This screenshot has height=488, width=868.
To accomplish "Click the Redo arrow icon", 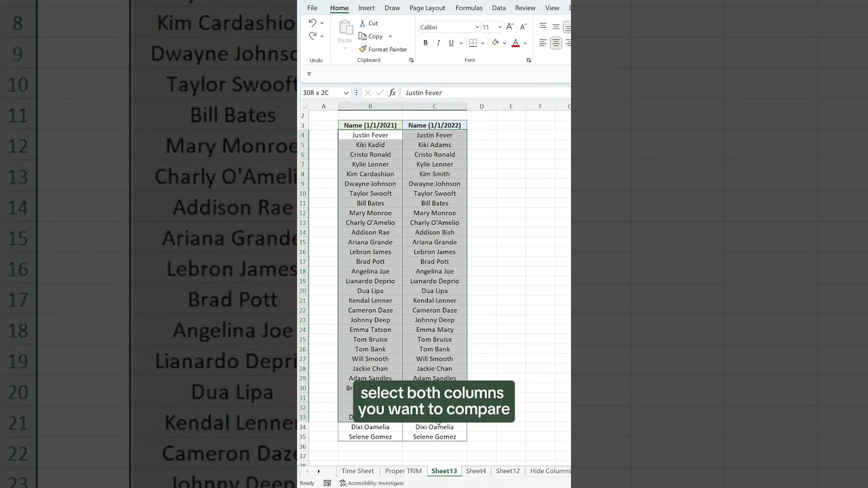I will pos(312,35).
